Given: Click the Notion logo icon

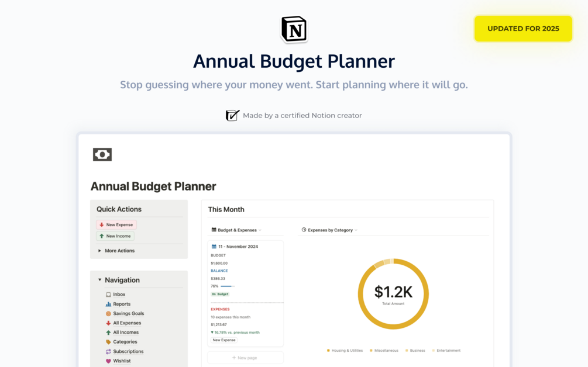Looking at the screenshot, I should click(x=294, y=29).
